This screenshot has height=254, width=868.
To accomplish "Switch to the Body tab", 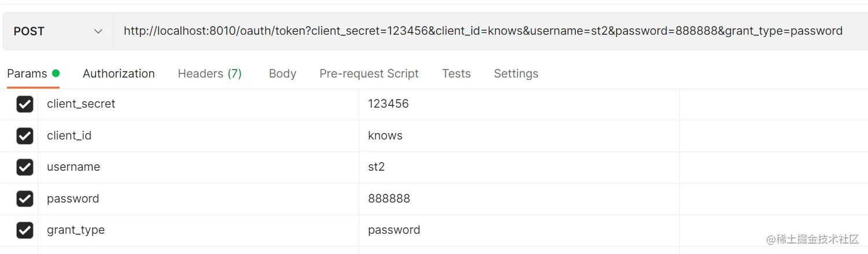I will click(x=282, y=73).
